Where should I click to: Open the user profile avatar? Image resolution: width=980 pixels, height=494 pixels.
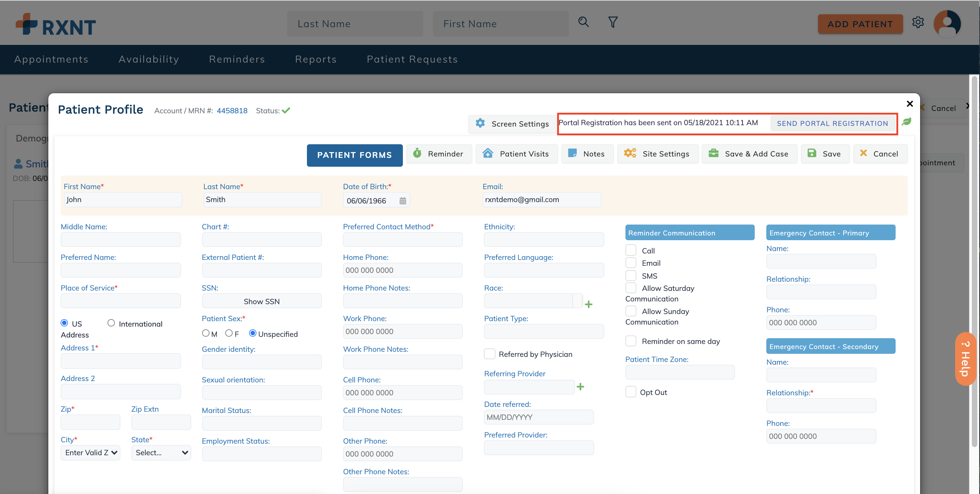pos(947,23)
